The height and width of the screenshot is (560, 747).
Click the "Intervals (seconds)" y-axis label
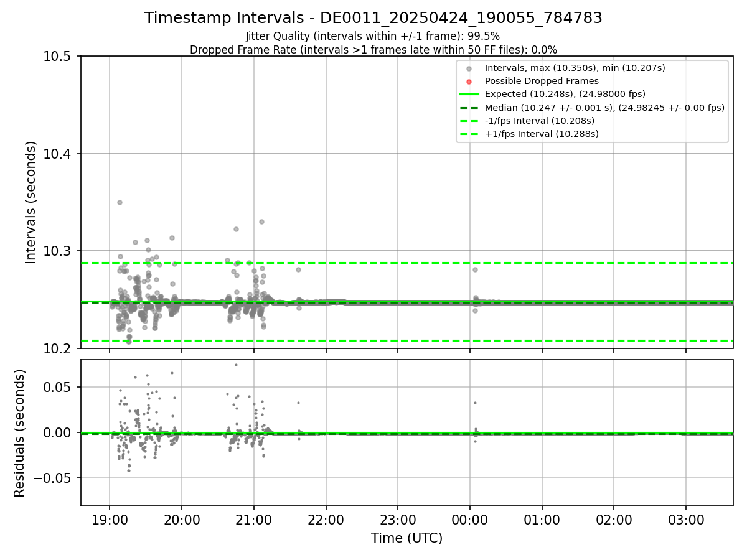[x=31, y=202]
